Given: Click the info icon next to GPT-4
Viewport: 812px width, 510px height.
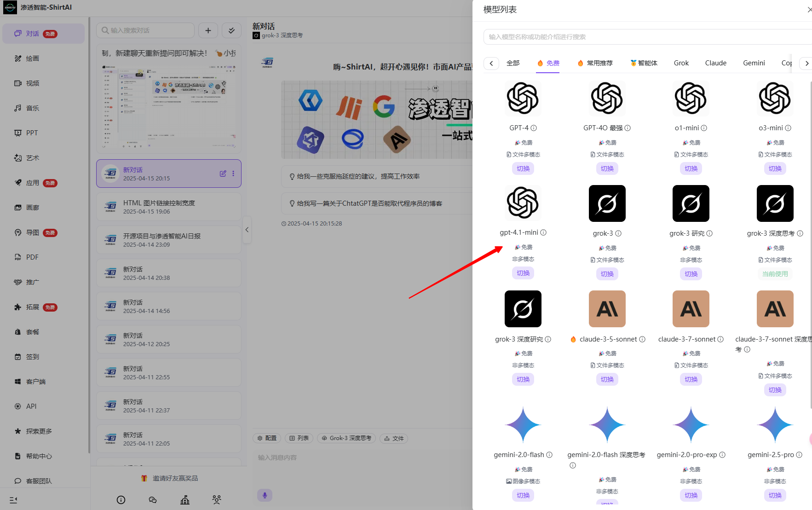Looking at the screenshot, I should click(534, 128).
